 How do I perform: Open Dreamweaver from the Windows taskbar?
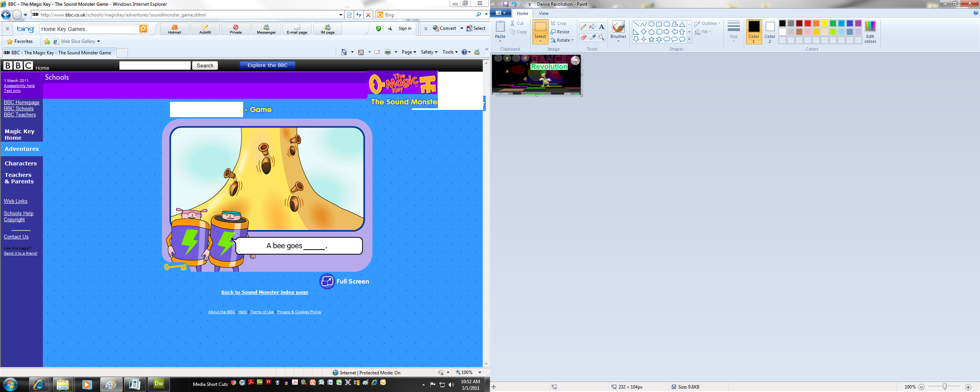click(158, 384)
